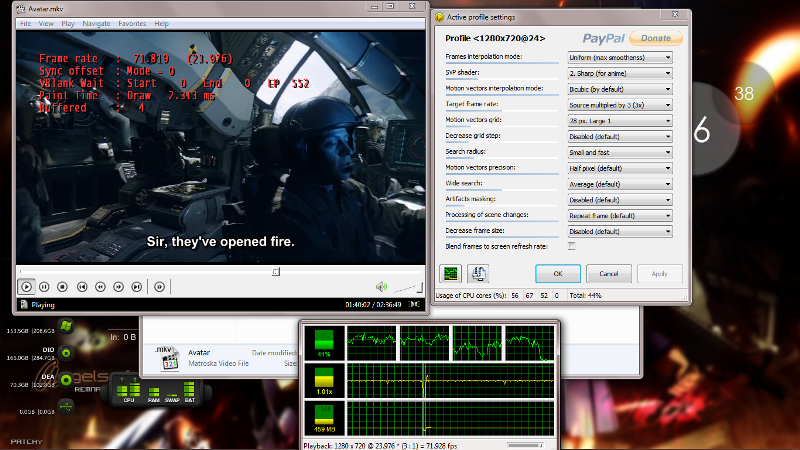The width and height of the screenshot is (800, 450).
Task: Click the green performance graph icon button
Action: click(451, 274)
